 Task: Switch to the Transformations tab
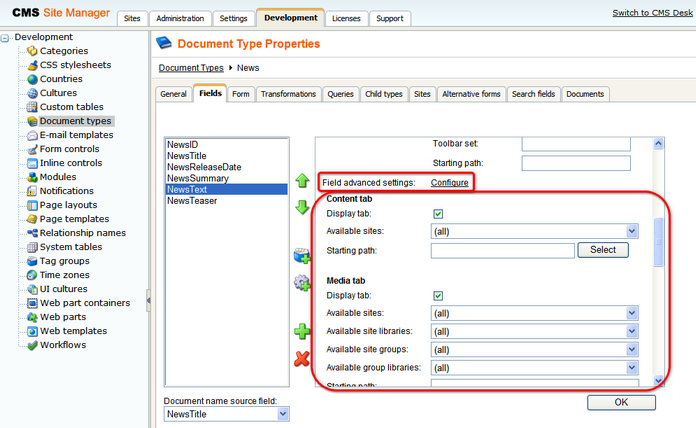[289, 94]
